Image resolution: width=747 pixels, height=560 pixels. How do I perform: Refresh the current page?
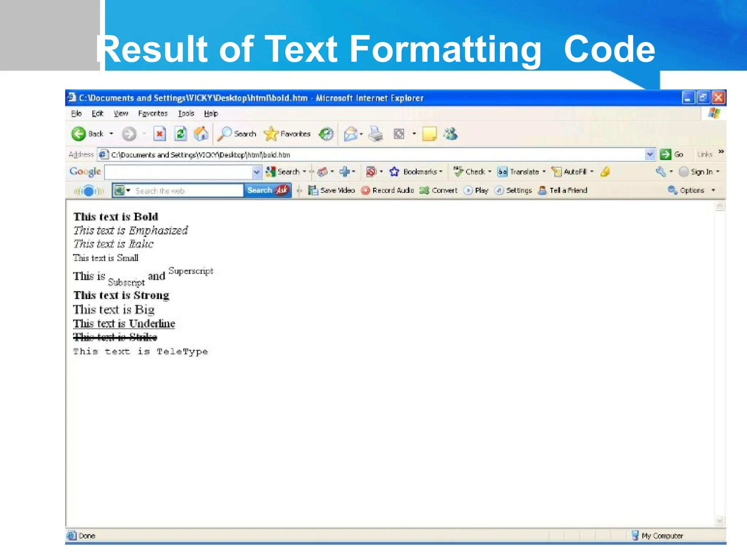pyautogui.click(x=181, y=134)
